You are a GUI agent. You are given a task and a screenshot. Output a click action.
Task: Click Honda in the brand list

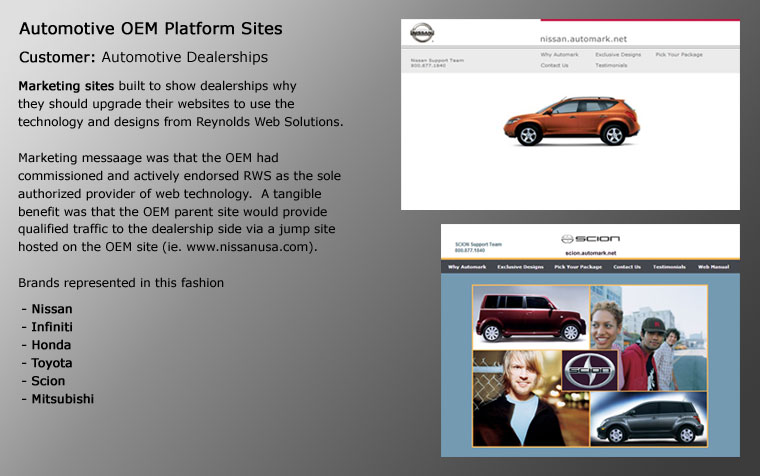[x=51, y=345]
